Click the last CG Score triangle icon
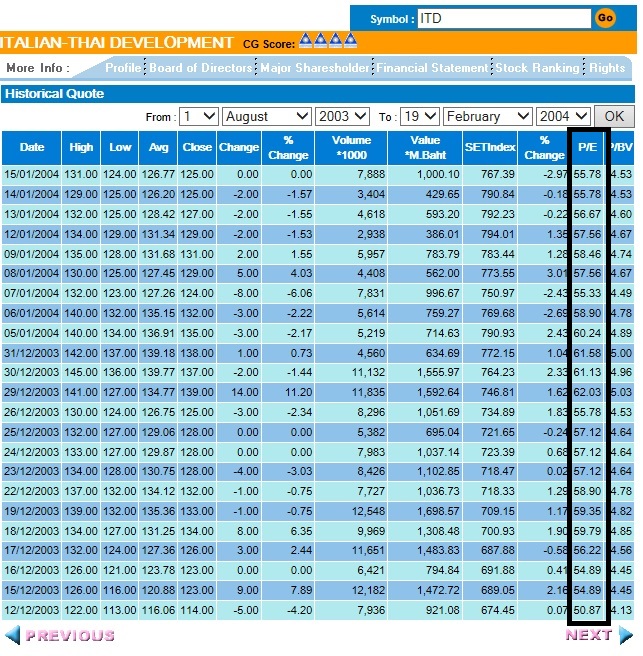 click(350, 41)
